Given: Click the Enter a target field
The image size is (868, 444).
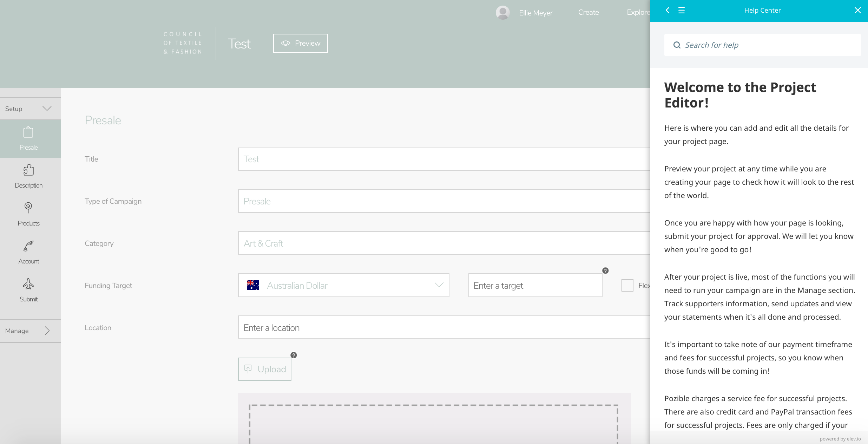Looking at the screenshot, I should 535,285.
